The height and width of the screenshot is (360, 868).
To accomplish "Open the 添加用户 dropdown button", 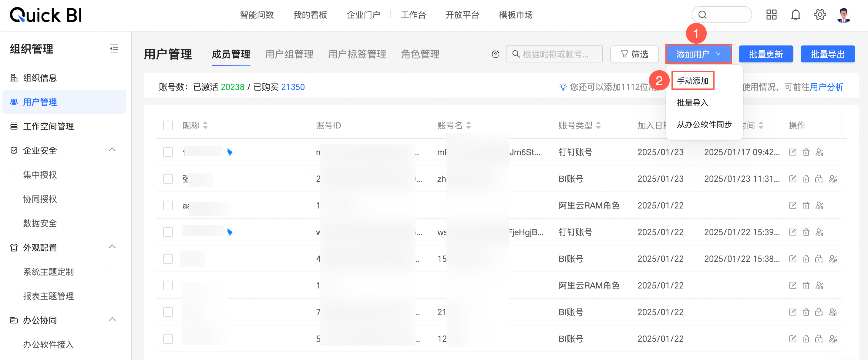I will 698,54.
